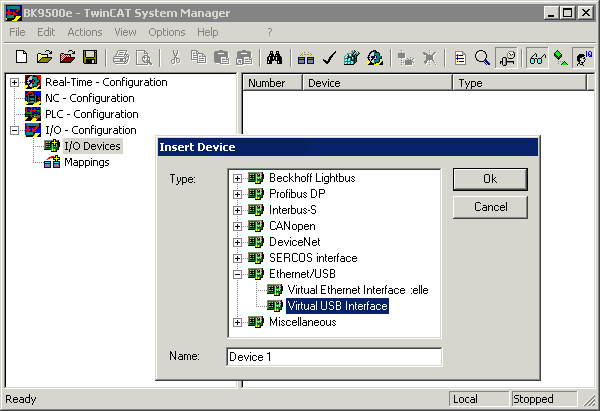Click the Cut scissors icon

[x=175, y=58]
